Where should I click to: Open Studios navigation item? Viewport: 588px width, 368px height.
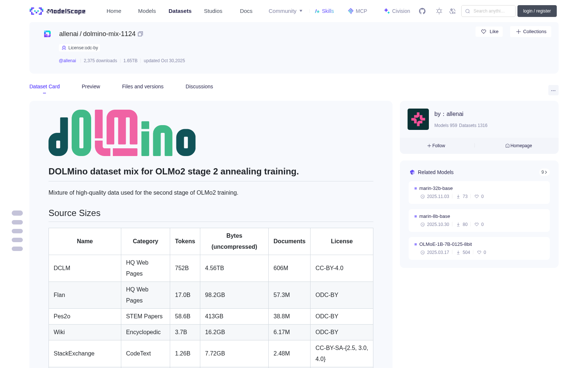pos(213,11)
